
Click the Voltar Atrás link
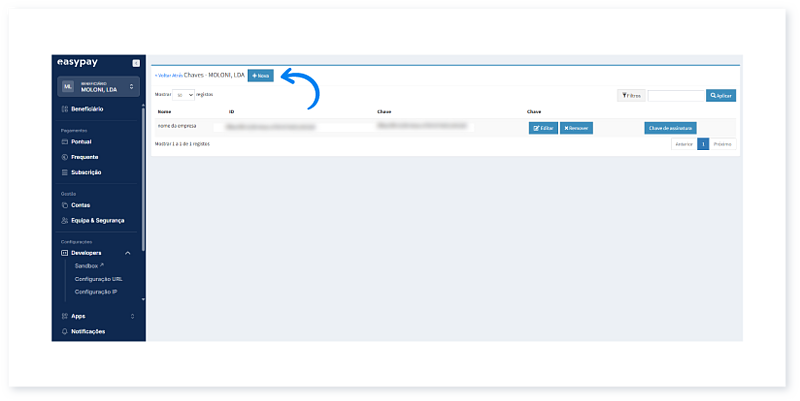tap(167, 75)
